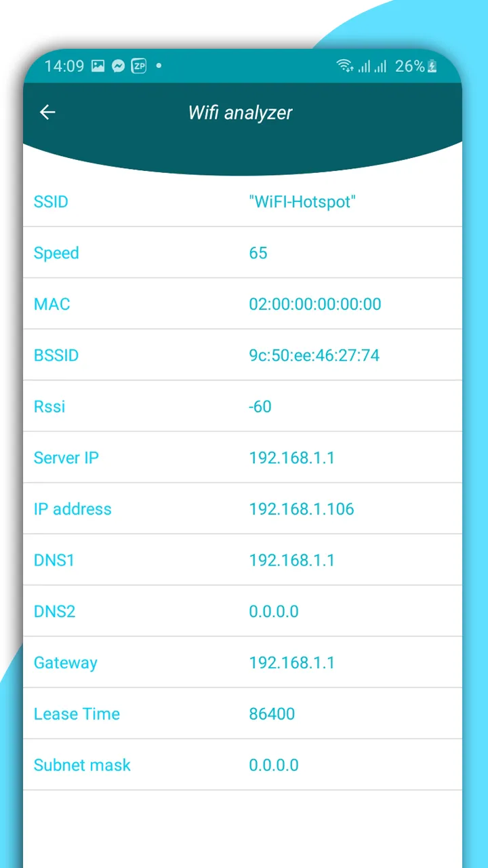Tap BSSID value 9c:50:ee:46:27:74
Screen dimensions: 488x868
click(314, 355)
